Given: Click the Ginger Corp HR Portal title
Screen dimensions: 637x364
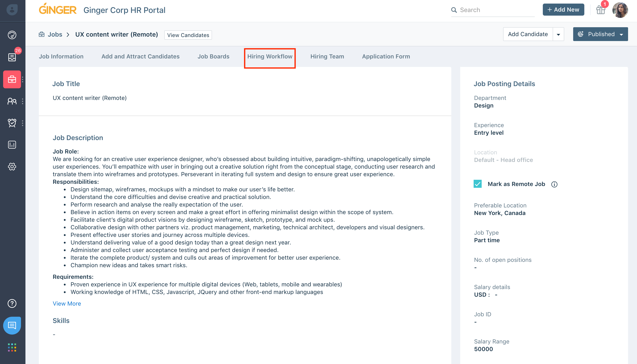Looking at the screenshot, I should coord(124,10).
